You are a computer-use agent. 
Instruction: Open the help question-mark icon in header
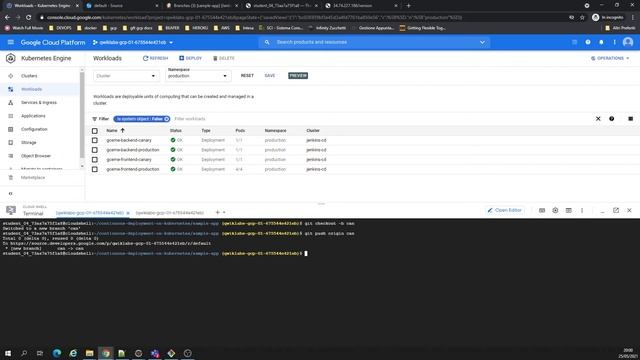pos(588,42)
